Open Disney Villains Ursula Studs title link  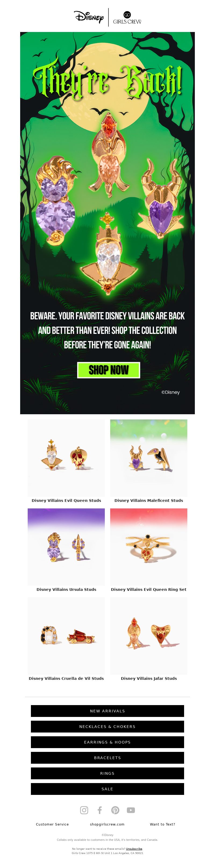(x=66, y=589)
